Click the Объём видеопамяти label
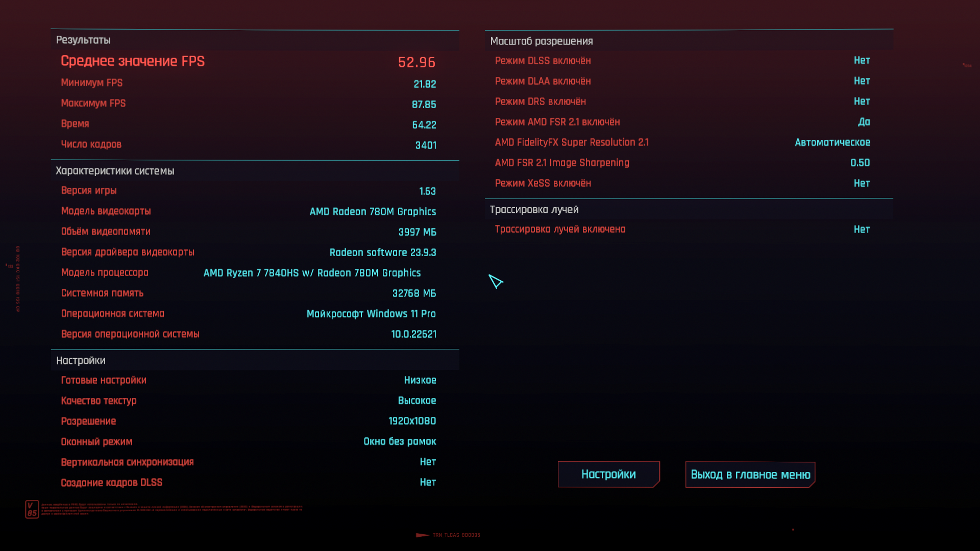 coord(106,232)
